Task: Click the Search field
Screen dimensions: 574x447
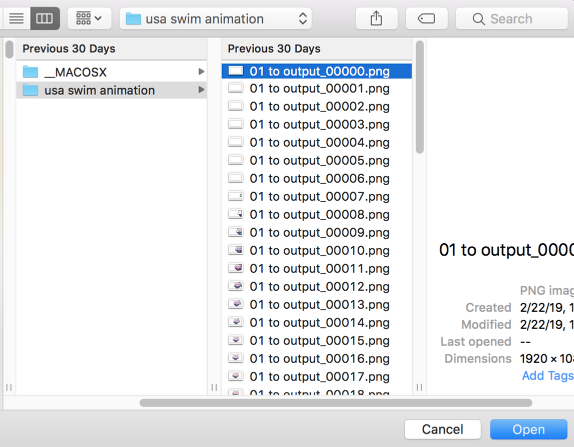Action: pyautogui.click(x=511, y=18)
